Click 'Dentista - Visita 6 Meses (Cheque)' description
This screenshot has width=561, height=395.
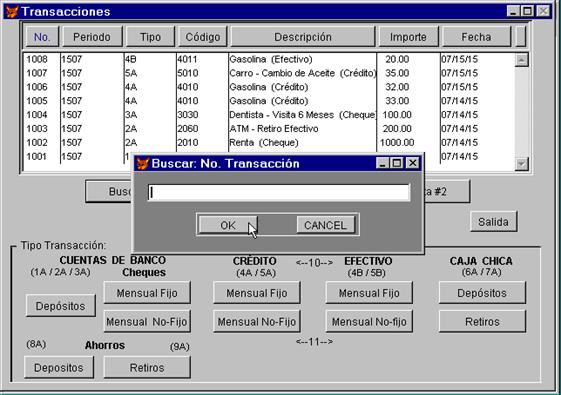[x=303, y=115]
